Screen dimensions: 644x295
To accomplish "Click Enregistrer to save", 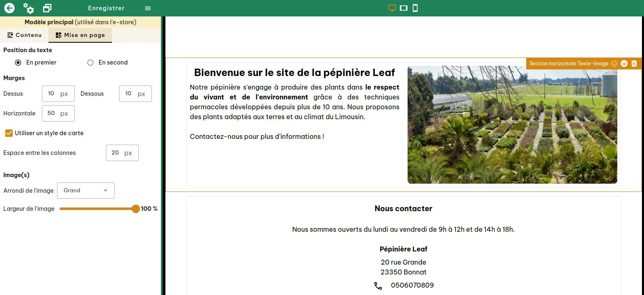I will coord(106,8).
